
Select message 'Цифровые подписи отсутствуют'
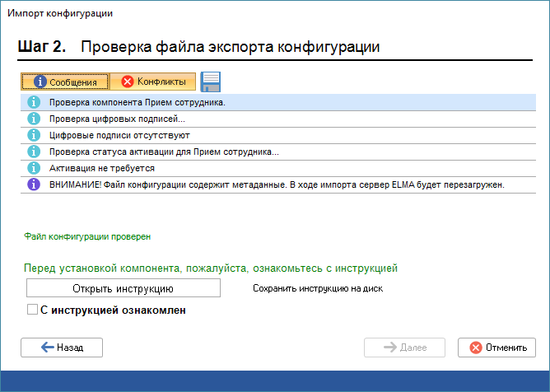tap(278, 135)
